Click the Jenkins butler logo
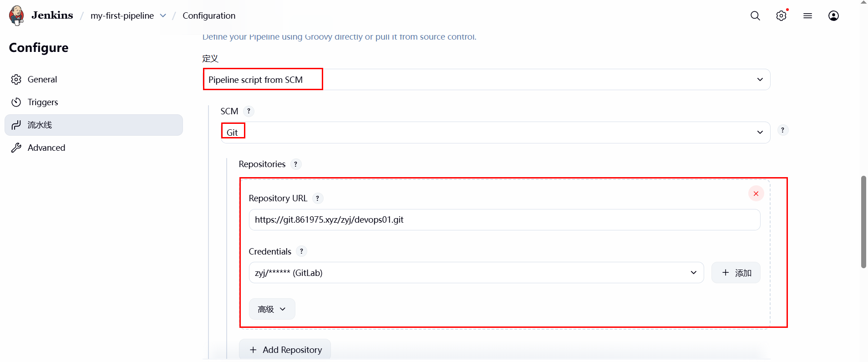The height and width of the screenshot is (362, 868). pyautogui.click(x=17, y=15)
